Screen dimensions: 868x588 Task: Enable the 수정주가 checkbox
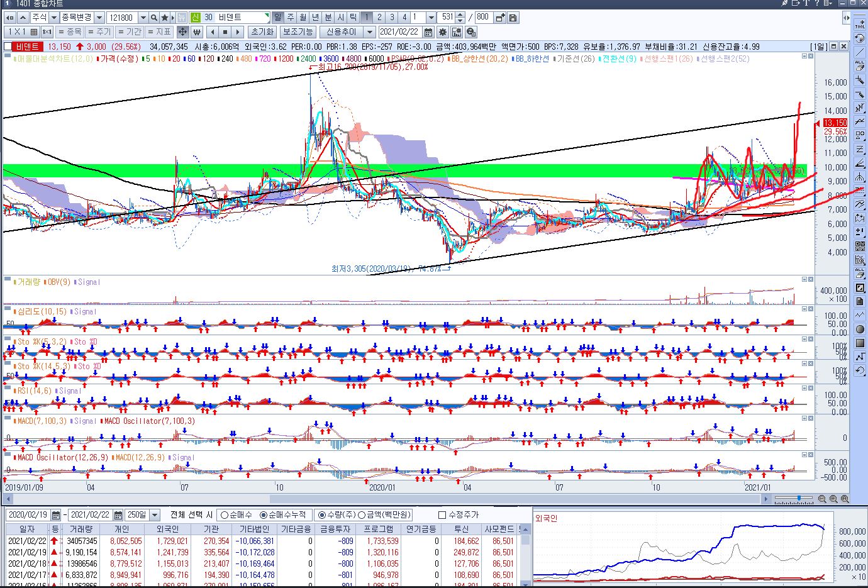tap(442, 515)
